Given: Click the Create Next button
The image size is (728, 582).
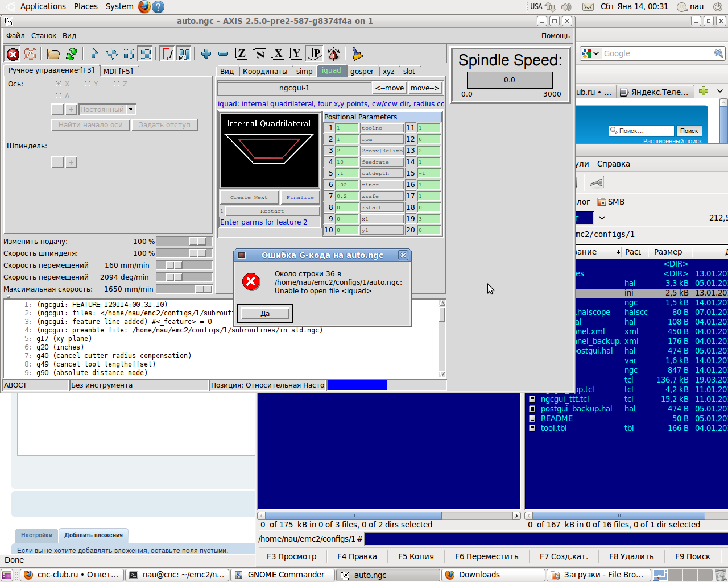Looking at the screenshot, I should (x=249, y=197).
